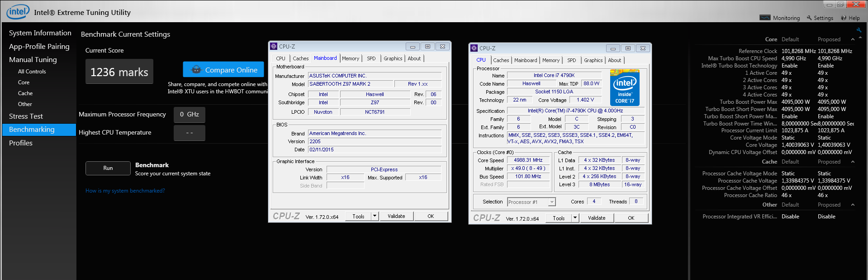Open Help via question mark icon

click(844, 18)
